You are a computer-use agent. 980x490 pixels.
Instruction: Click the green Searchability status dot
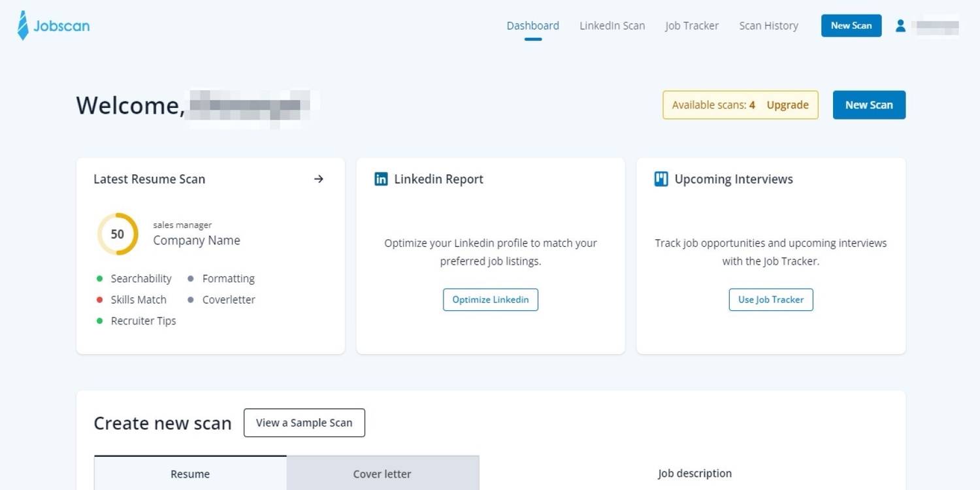[100, 279]
